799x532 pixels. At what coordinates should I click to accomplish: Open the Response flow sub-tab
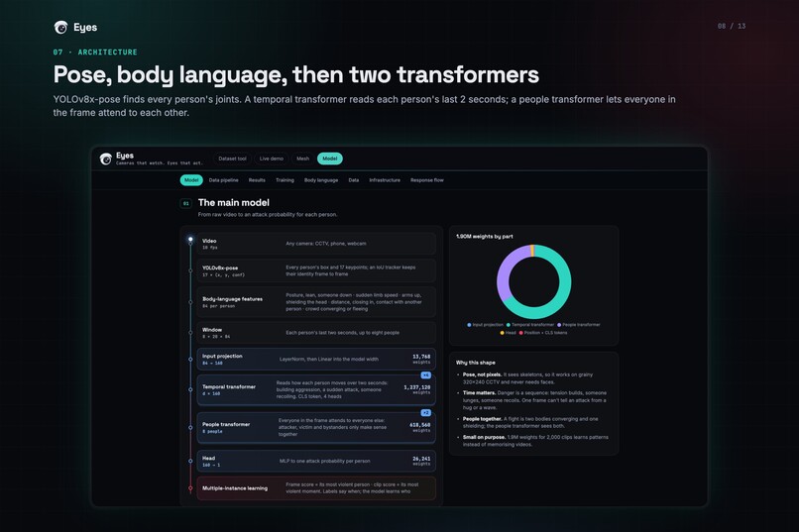coord(427,180)
